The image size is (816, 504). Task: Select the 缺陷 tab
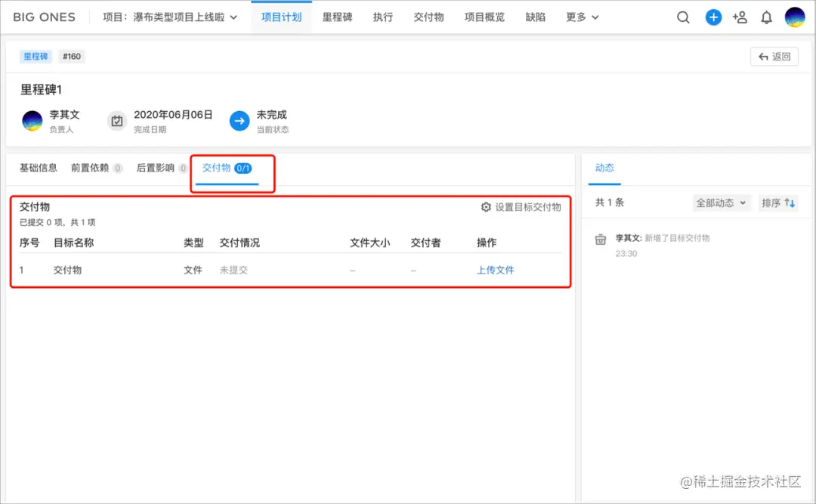click(x=535, y=17)
